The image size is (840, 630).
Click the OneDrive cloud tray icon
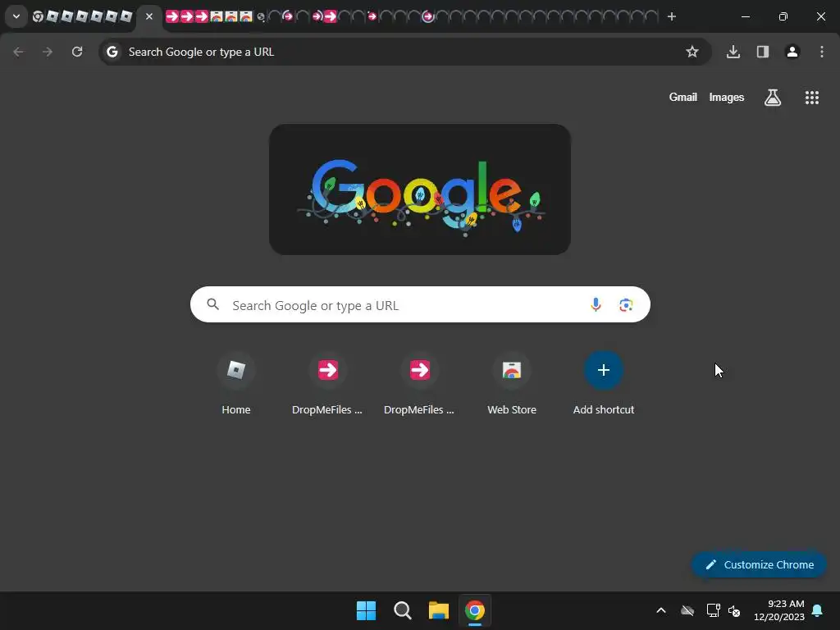687,610
